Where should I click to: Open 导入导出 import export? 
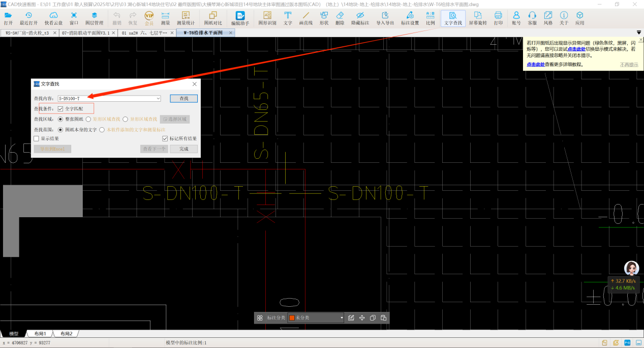pos(385,18)
